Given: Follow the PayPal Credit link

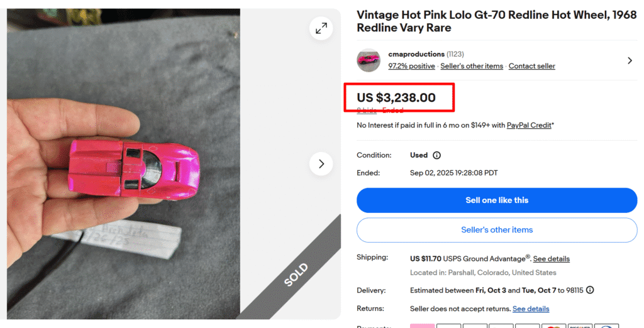Looking at the screenshot, I should click(529, 125).
